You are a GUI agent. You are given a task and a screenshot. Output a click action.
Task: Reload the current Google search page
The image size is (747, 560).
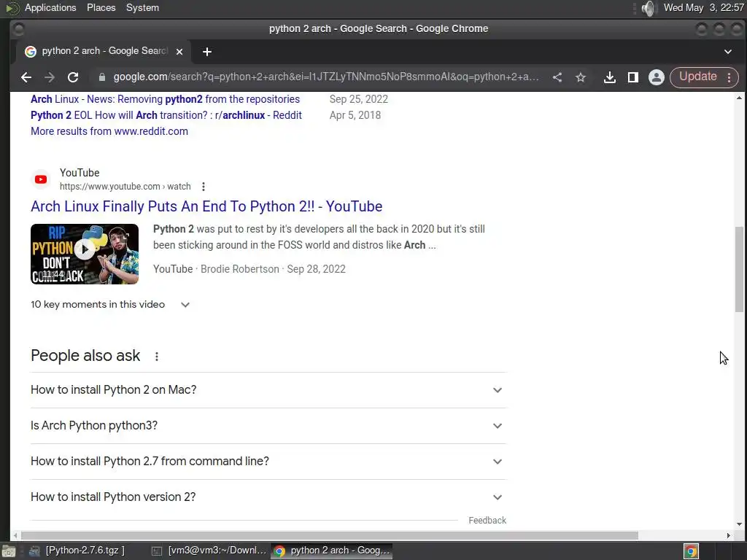pos(73,77)
